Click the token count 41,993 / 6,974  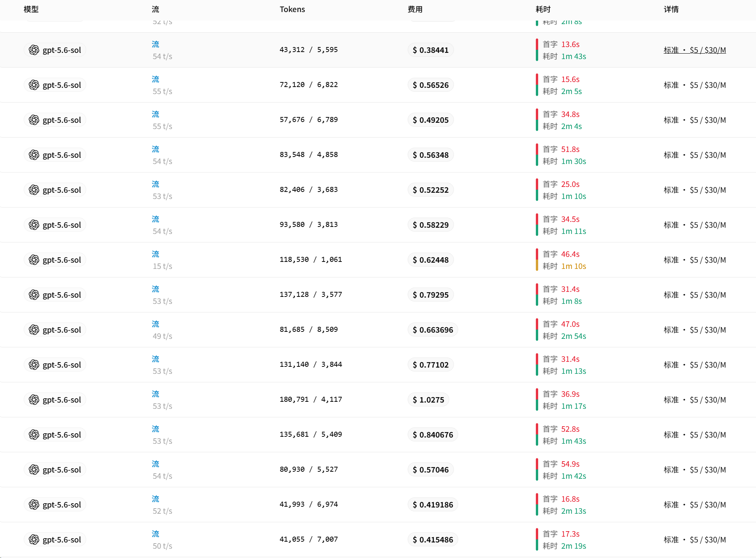pos(309,504)
